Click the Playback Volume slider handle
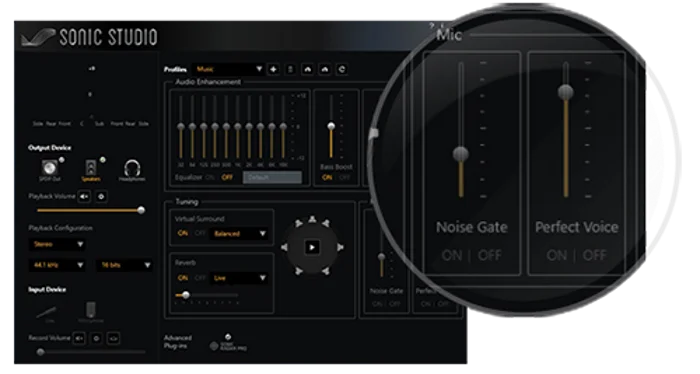Viewport: 700px width, 374px height. 141,210
